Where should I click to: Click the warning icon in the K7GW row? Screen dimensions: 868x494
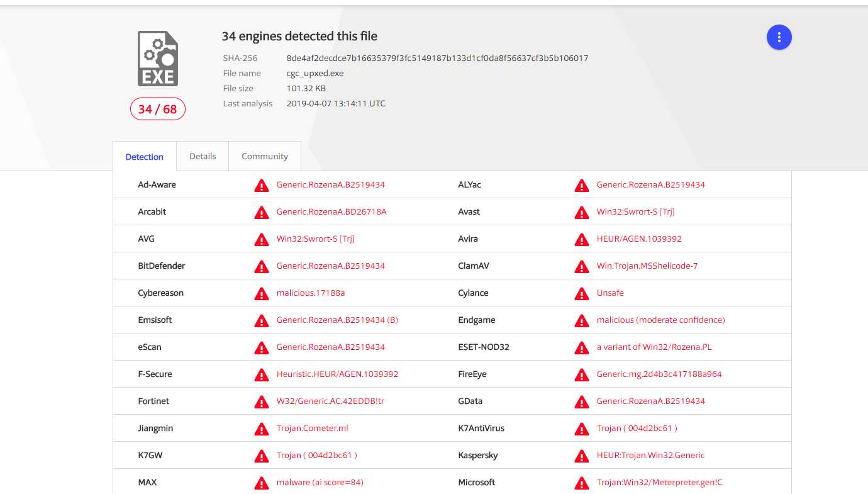[262, 456]
